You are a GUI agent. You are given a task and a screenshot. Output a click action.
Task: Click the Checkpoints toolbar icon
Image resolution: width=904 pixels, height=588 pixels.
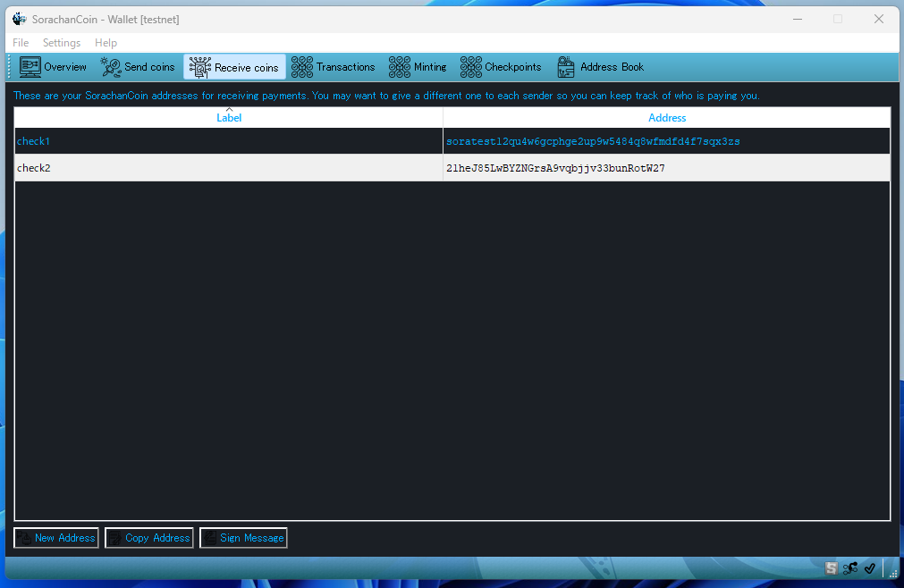click(x=471, y=67)
